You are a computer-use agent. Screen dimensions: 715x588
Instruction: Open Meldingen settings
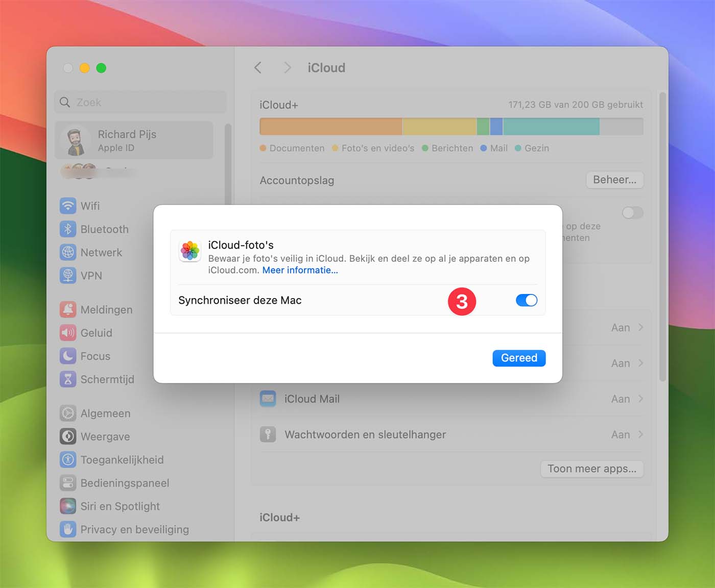pyautogui.click(x=106, y=309)
